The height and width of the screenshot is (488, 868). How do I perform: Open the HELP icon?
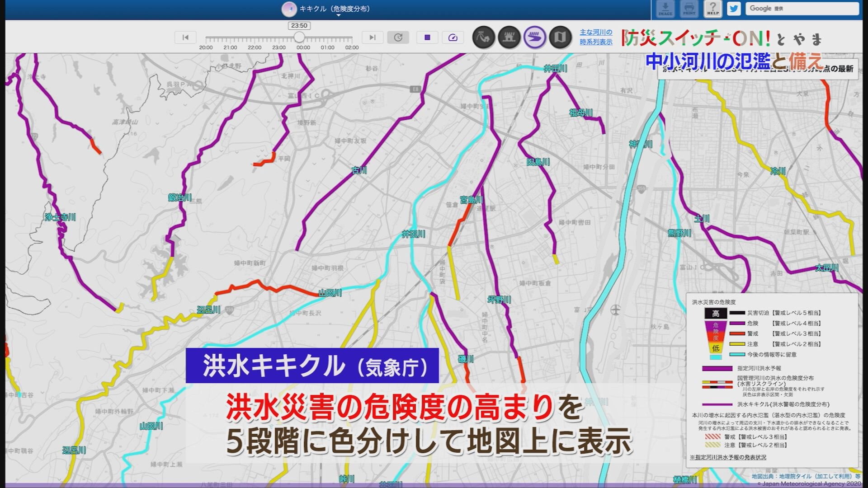point(712,9)
